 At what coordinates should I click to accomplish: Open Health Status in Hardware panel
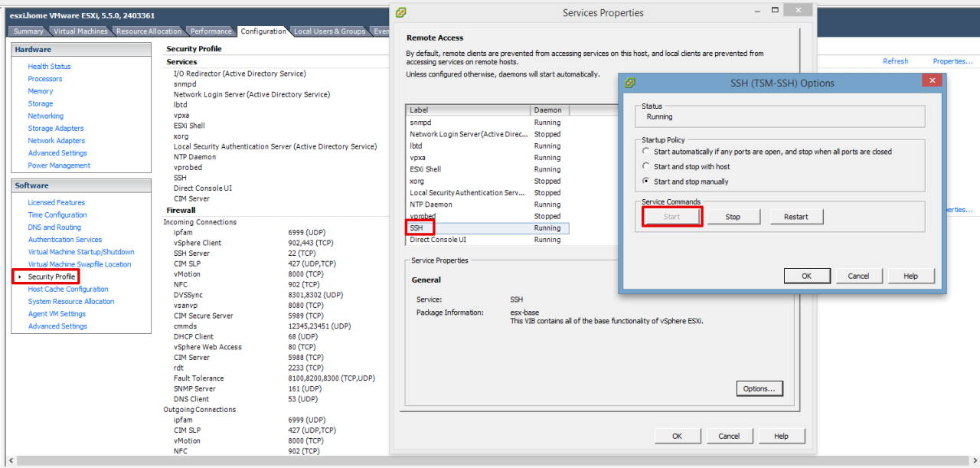point(49,67)
